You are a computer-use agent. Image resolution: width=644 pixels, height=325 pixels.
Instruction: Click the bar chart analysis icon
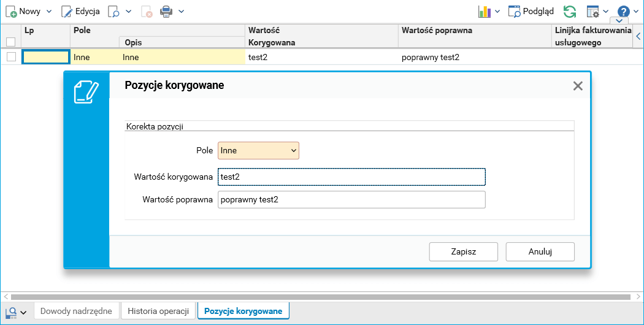point(485,12)
